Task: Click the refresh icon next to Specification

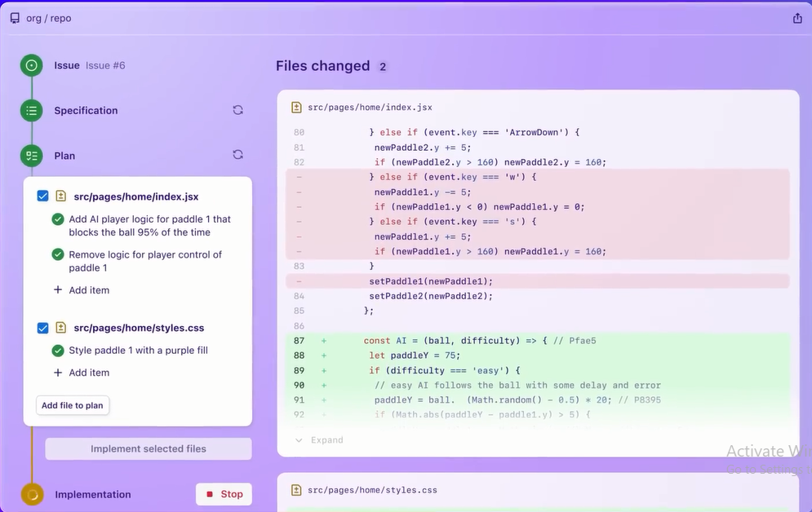Action: pyautogui.click(x=237, y=109)
